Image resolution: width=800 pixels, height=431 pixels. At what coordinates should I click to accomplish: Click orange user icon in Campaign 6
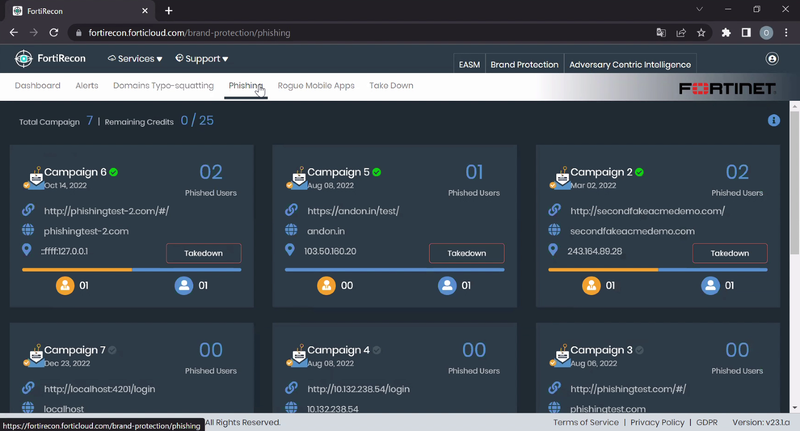(65, 286)
